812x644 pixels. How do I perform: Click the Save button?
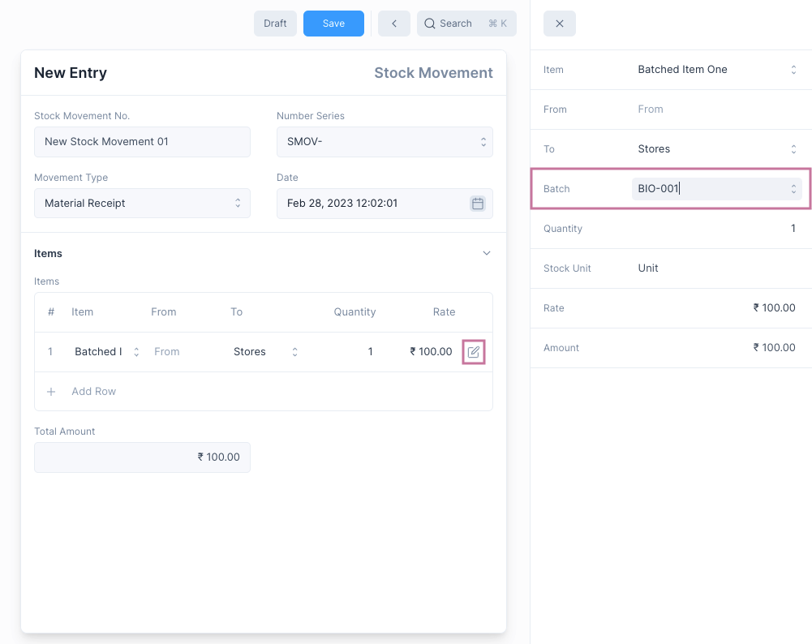click(333, 24)
